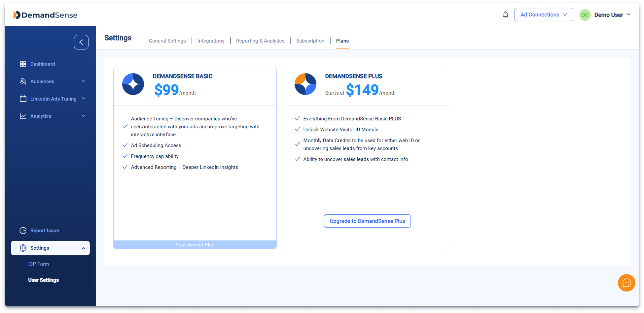This screenshot has width=644, height=313.
Task: Click the LinkedIn Ads Tuning calendar icon
Action: click(x=23, y=99)
